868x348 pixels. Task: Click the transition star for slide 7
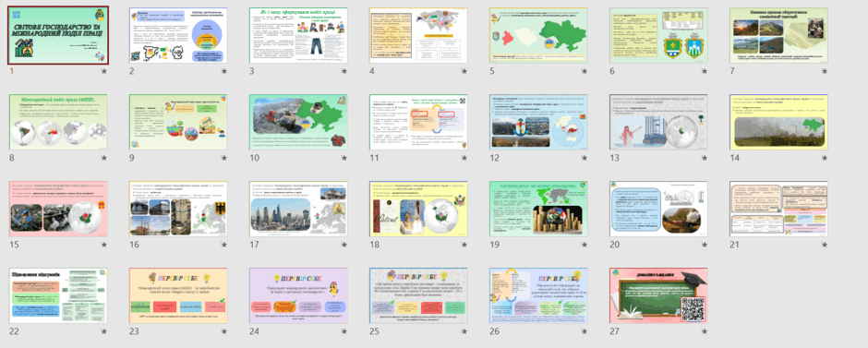tap(825, 71)
